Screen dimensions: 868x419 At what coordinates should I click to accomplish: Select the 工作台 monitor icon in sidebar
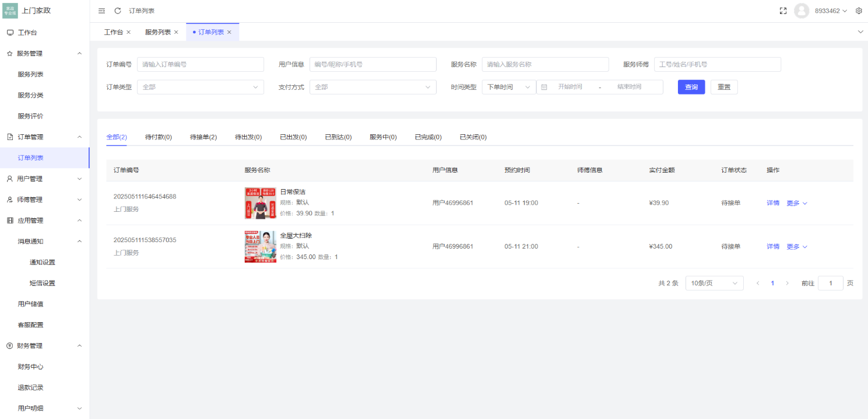coord(9,32)
